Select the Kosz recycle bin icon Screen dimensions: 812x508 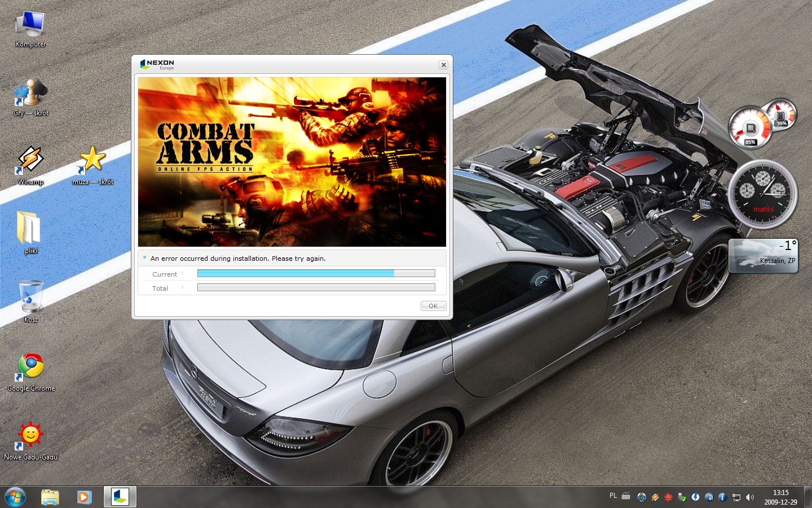[30, 302]
